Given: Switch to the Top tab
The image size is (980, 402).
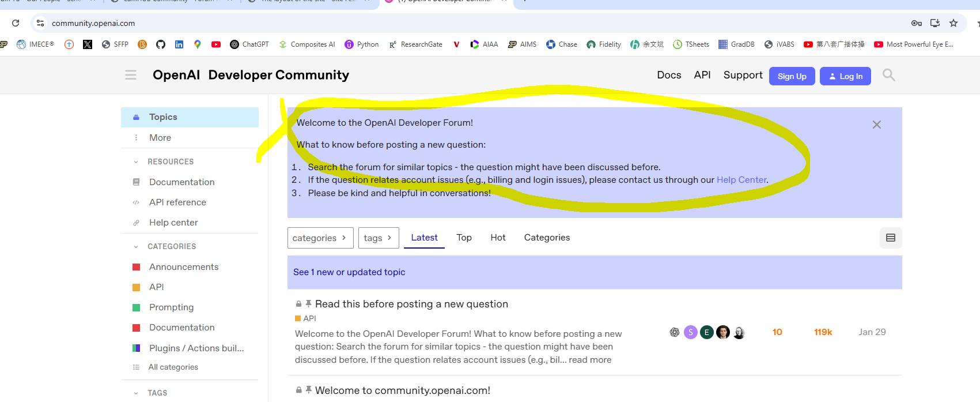Looking at the screenshot, I should [x=464, y=238].
